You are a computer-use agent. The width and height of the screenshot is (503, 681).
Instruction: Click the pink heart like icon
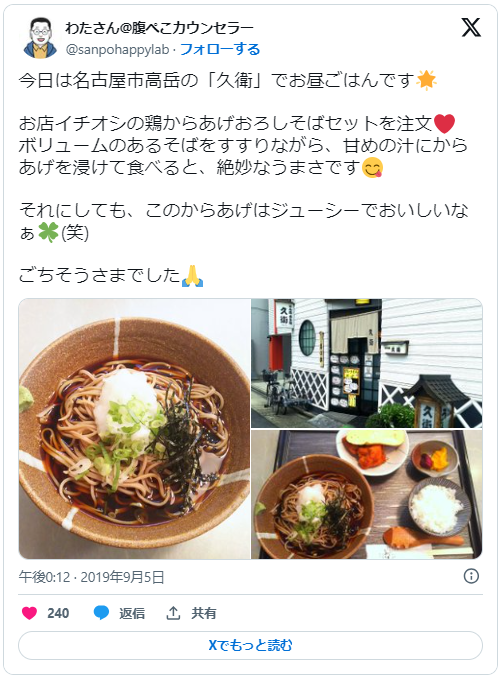pos(30,613)
